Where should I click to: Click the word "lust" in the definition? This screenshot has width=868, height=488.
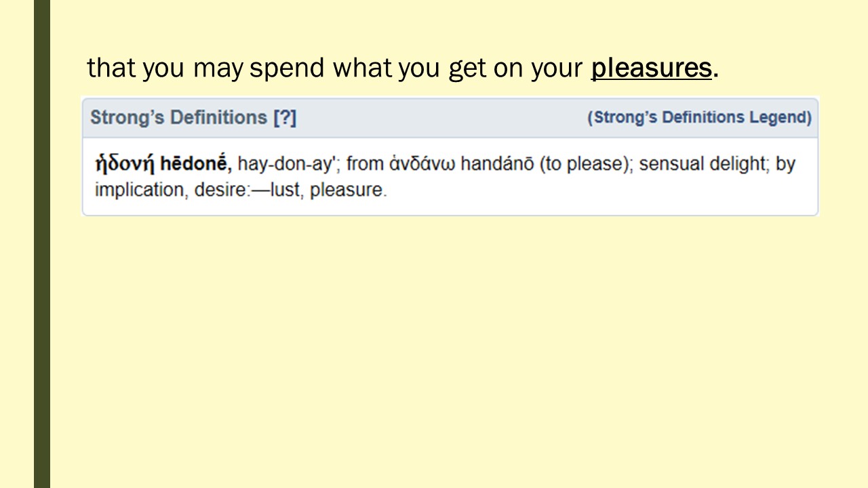286,190
